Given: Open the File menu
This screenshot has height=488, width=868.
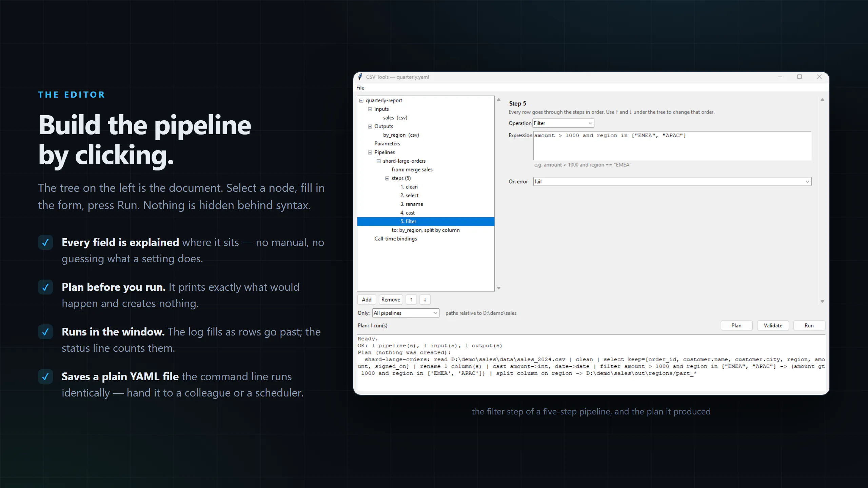Looking at the screenshot, I should [x=360, y=88].
